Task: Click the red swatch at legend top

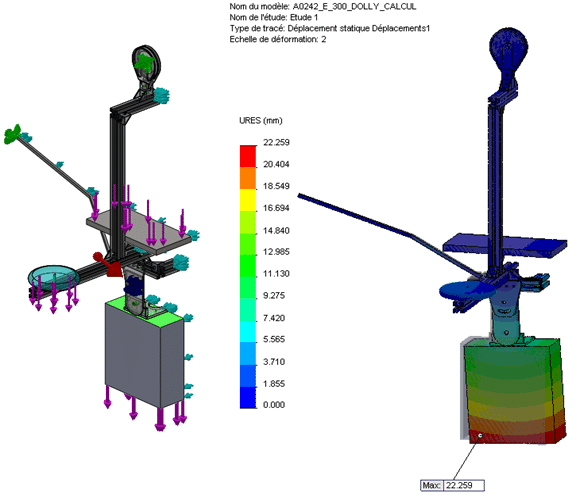Action: (248, 156)
